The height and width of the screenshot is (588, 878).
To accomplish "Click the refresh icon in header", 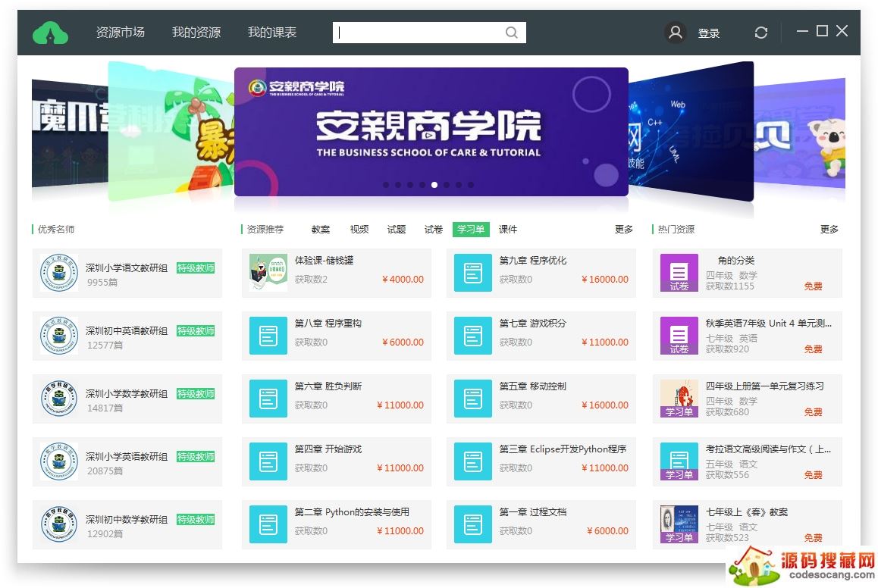I will [x=761, y=33].
